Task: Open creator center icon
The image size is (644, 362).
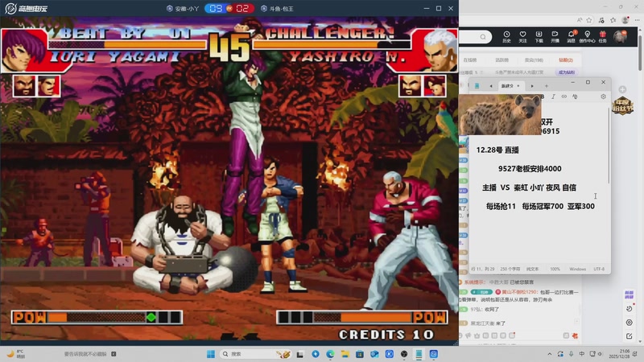Action: 587,36
